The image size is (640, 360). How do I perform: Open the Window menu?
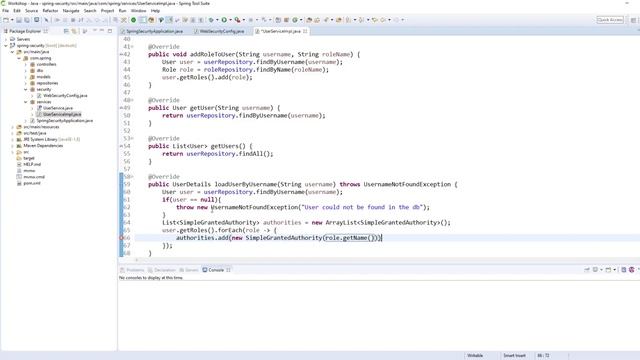138,11
